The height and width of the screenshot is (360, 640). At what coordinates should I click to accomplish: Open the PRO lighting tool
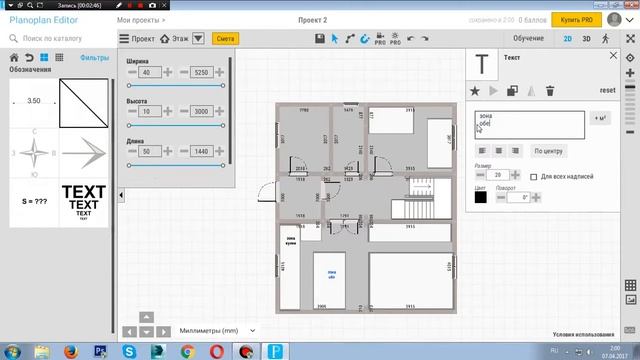click(x=395, y=38)
